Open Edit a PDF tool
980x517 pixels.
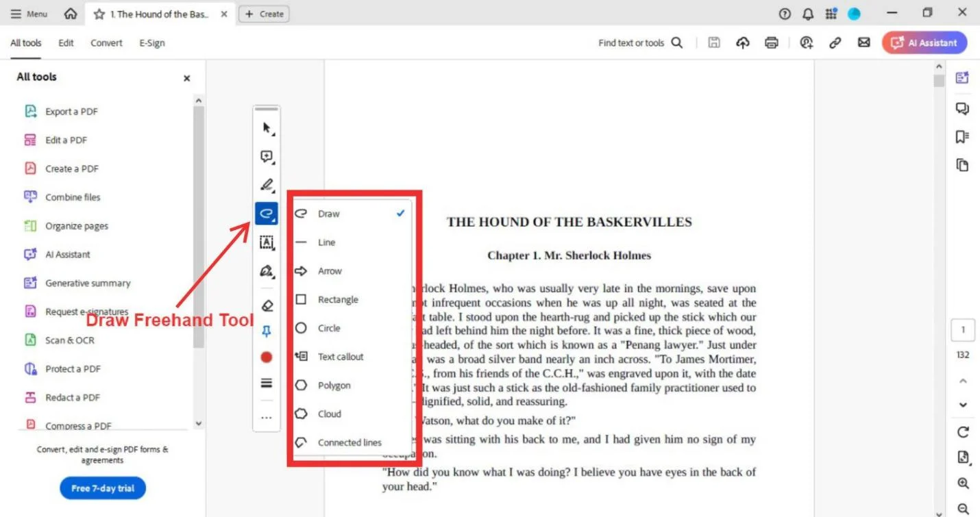(56, 140)
